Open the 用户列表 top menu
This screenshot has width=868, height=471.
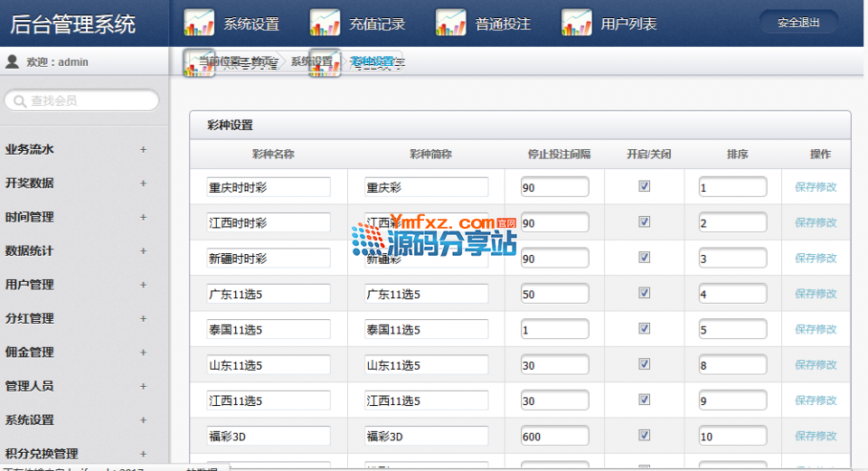pos(628,24)
